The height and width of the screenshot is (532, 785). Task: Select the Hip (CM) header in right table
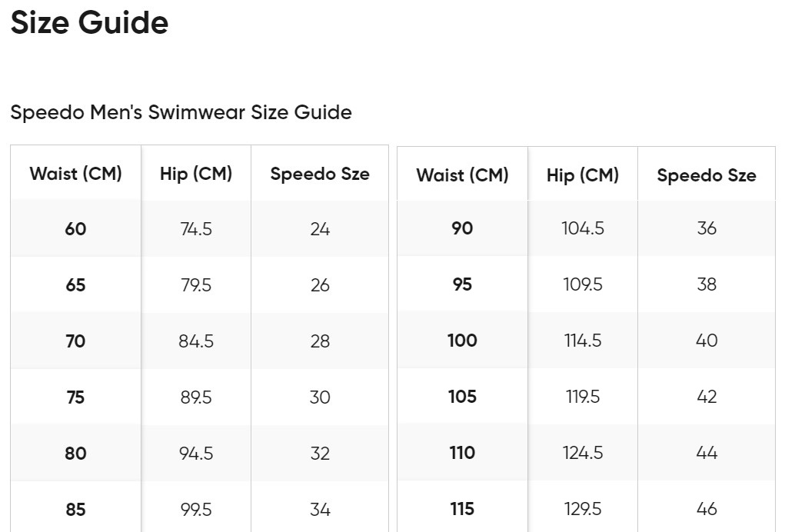(583, 175)
